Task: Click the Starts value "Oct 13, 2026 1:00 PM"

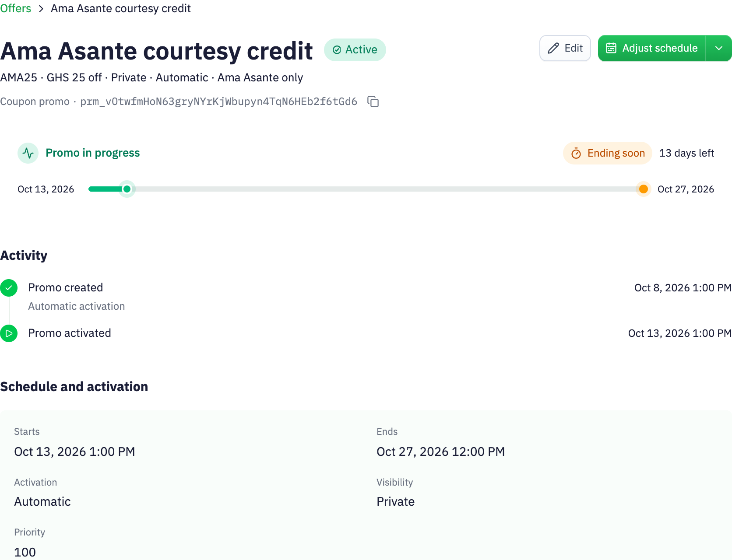Action: [x=74, y=451]
